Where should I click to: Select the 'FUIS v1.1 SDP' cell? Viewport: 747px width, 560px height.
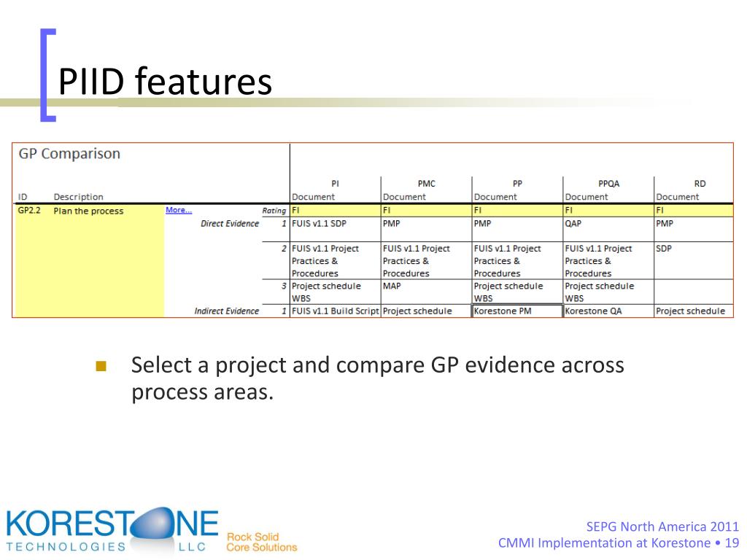[x=336, y=230]
